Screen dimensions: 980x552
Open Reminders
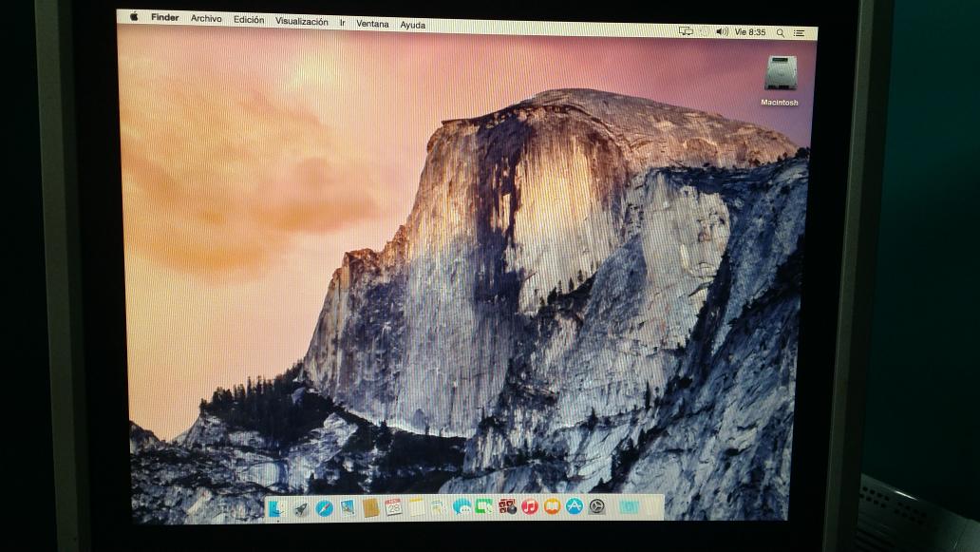tap(436, 510)
